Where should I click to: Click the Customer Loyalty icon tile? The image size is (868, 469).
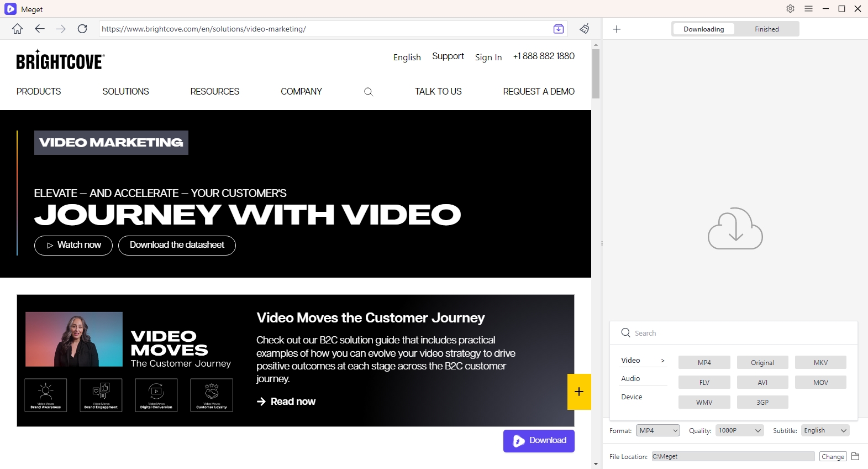(x=212, y=395)
